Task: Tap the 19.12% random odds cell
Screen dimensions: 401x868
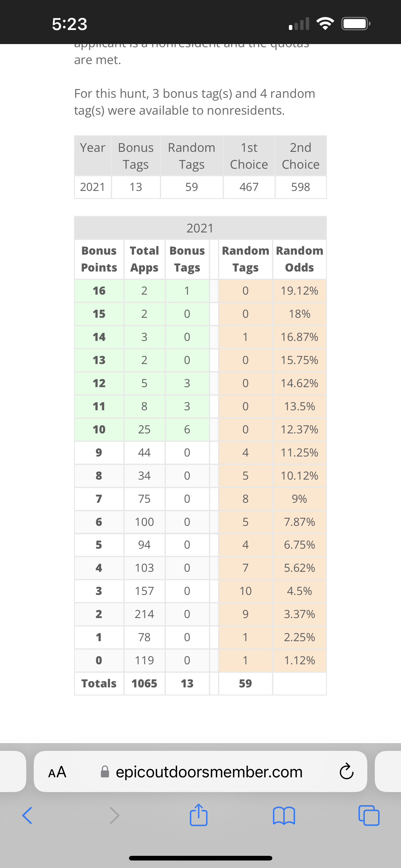Action: (299, 291)
